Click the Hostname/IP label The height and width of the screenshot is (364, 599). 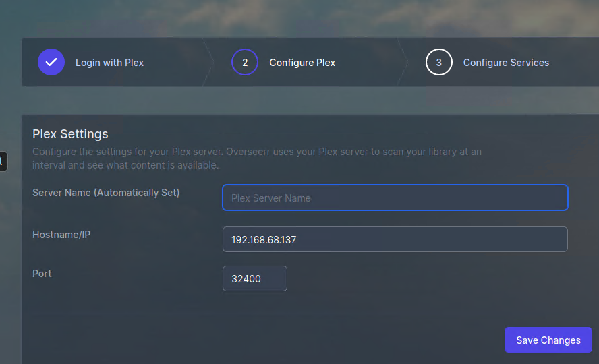click(x=61, y=235)
